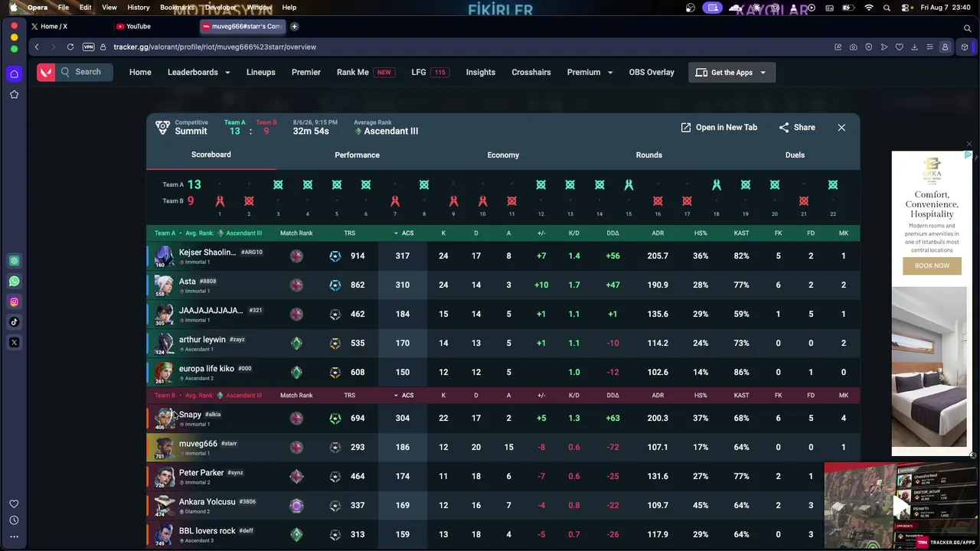Click the tab search magnifier at top right

click(967, 28)
